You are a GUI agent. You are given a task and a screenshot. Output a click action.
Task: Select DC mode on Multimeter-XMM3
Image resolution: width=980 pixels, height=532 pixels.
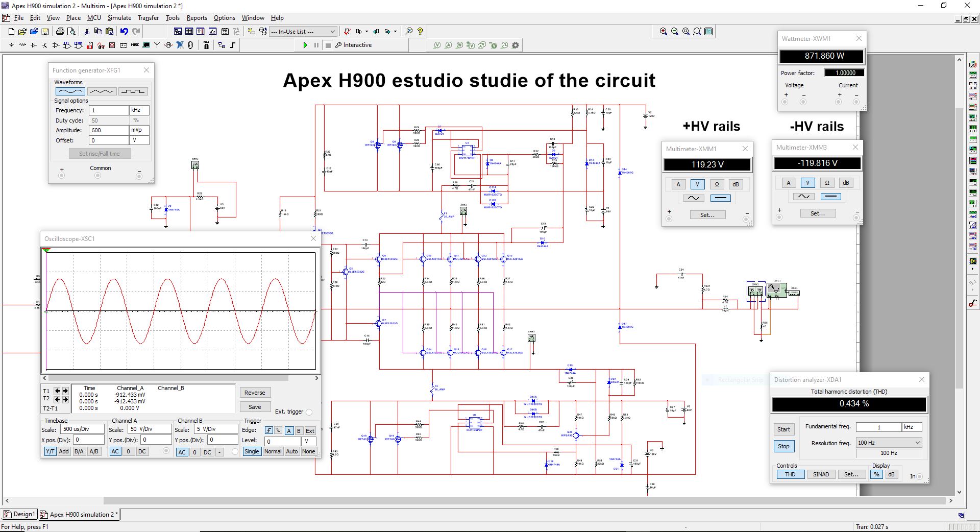tap(830, 197)
